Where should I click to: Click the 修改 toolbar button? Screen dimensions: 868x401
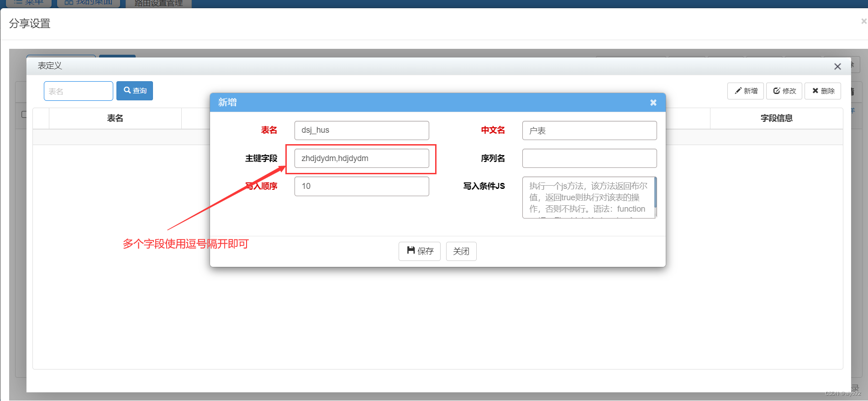784,91
